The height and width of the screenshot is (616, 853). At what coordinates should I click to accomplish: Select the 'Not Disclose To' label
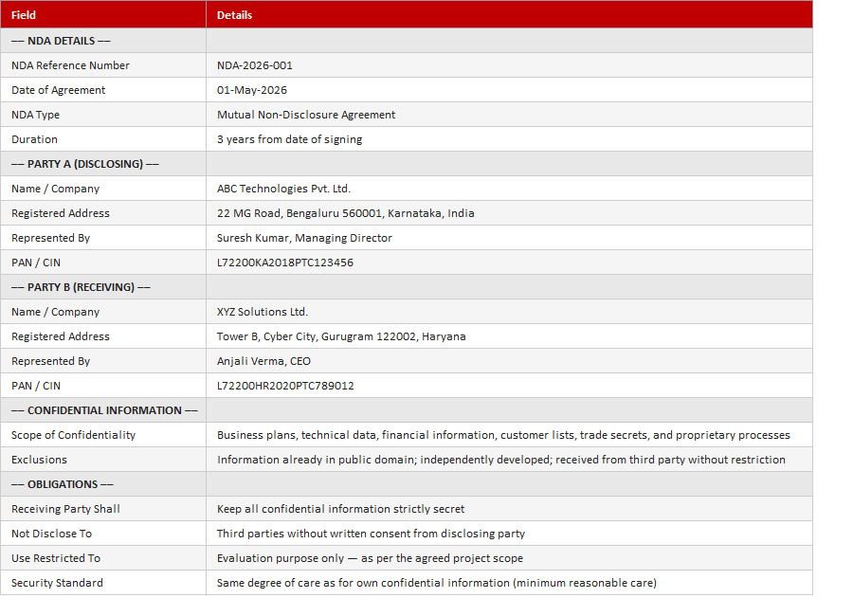click(52, 534)
